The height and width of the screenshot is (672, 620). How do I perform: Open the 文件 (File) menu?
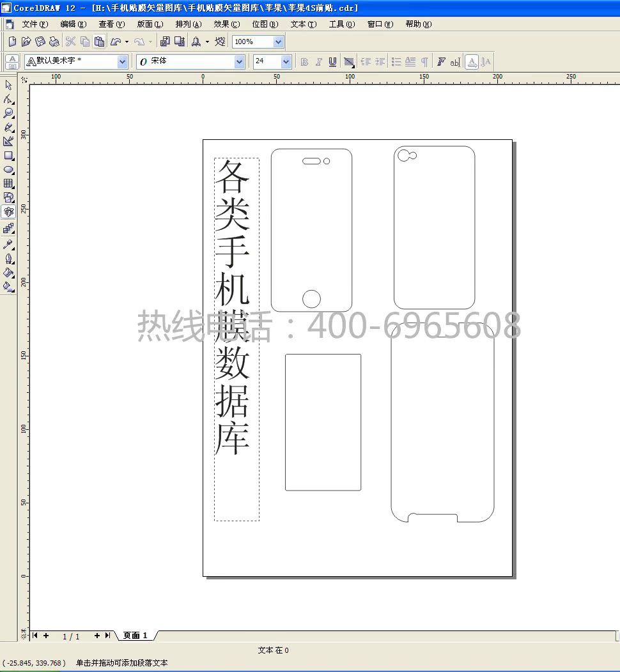pyautogui.click(x=35, y=24)
